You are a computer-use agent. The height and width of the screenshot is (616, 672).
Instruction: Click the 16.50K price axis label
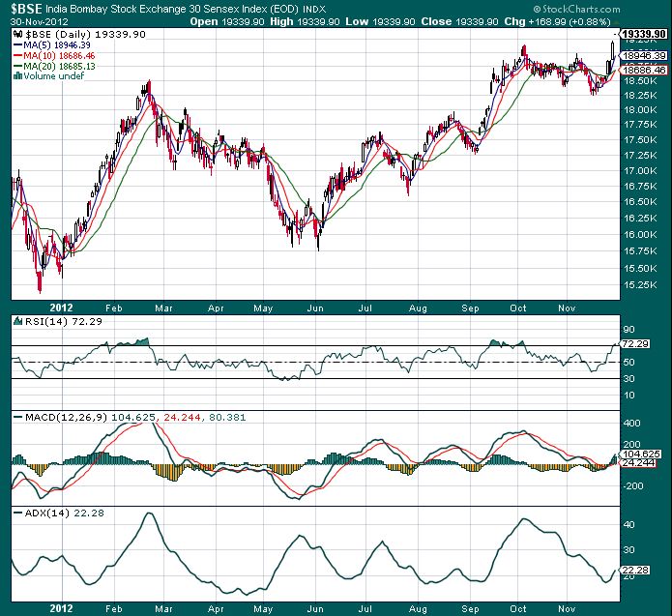pos(641,202)
